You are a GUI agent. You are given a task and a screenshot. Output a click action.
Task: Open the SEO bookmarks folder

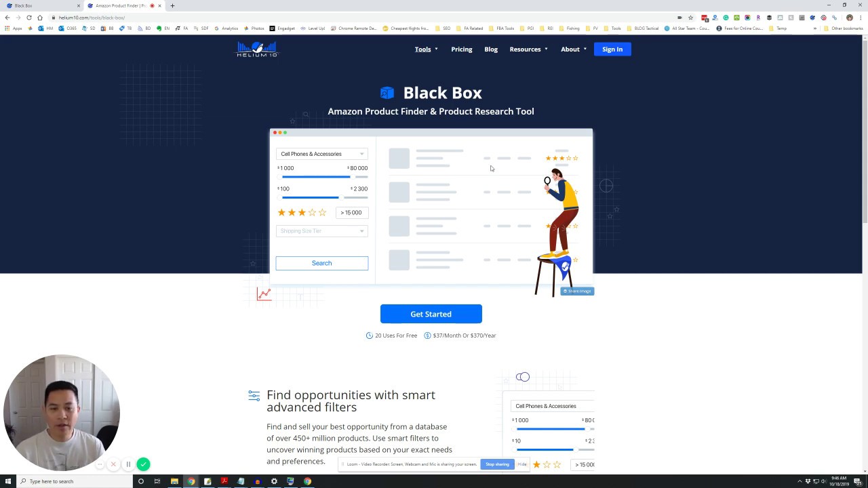click(x=443, y=28)
